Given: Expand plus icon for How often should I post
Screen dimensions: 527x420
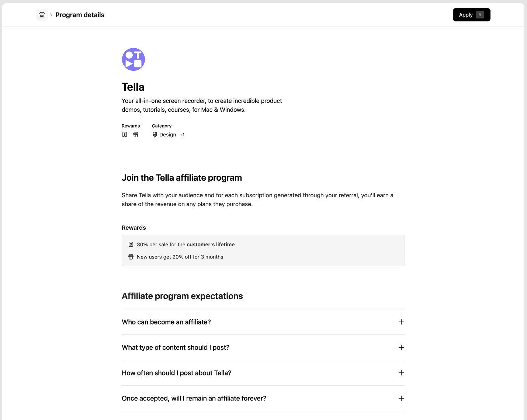Looking at the screenshot, I should (x=401, y=373).
